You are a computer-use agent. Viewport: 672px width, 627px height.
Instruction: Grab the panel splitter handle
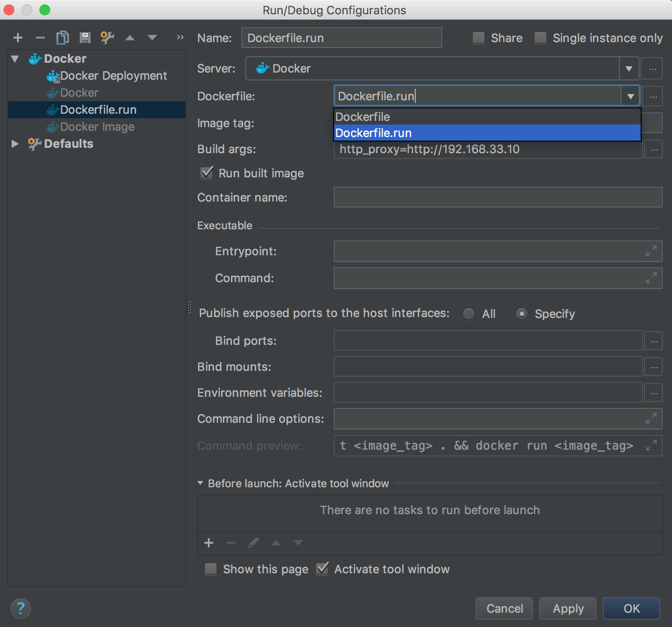pyautogui.click(x=190, y=307)
